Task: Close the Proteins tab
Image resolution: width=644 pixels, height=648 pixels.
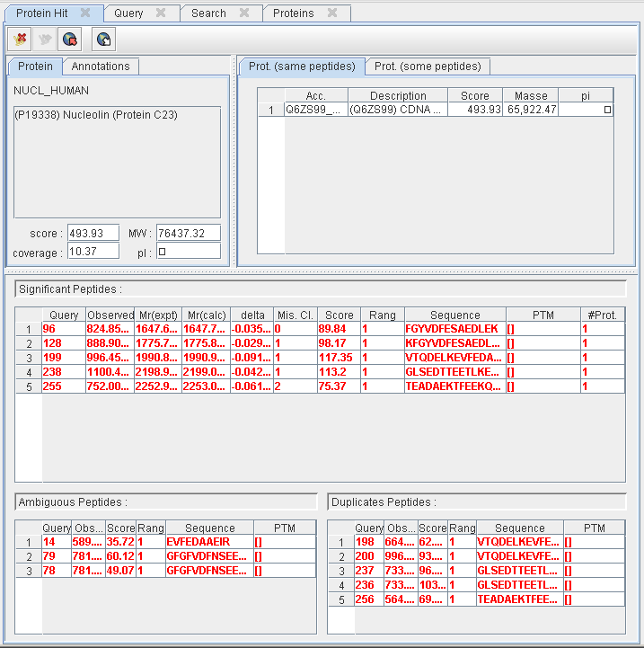Action: [332, 13]
